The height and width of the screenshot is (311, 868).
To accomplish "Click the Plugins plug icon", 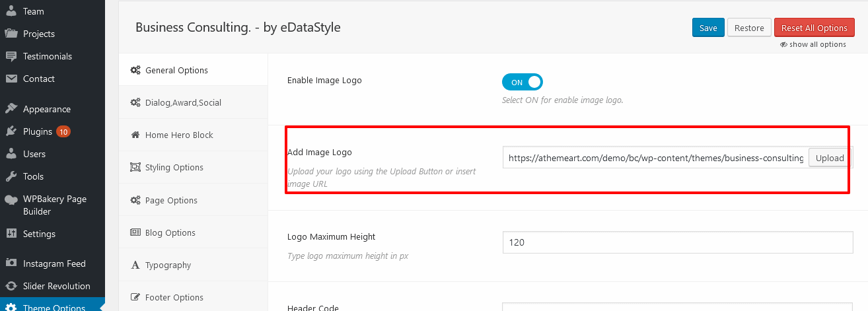I will click(11, 131).
